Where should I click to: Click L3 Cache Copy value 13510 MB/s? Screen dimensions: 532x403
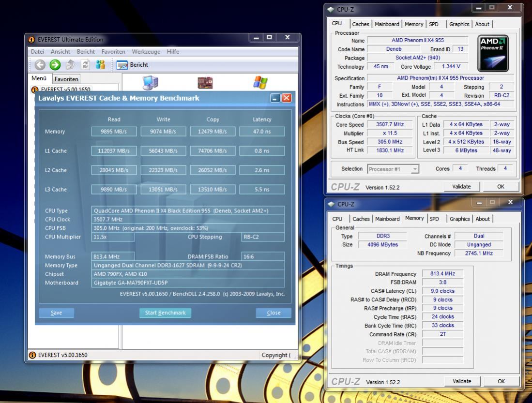[213, 190]
